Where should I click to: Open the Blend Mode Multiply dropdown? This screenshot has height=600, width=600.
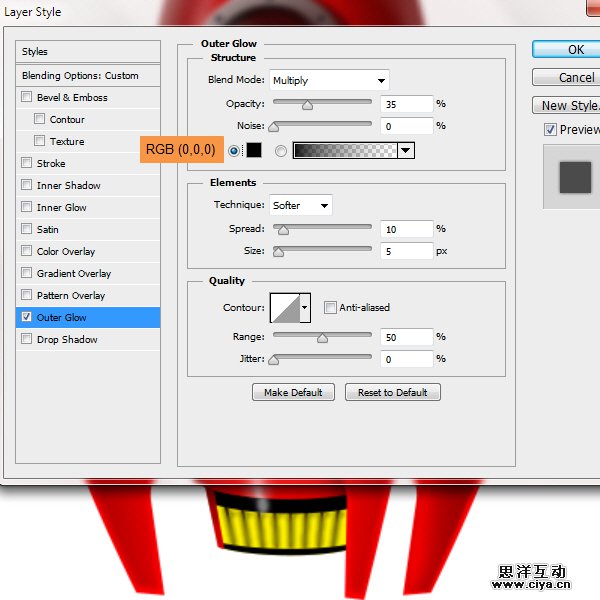[x=329, y=80]
